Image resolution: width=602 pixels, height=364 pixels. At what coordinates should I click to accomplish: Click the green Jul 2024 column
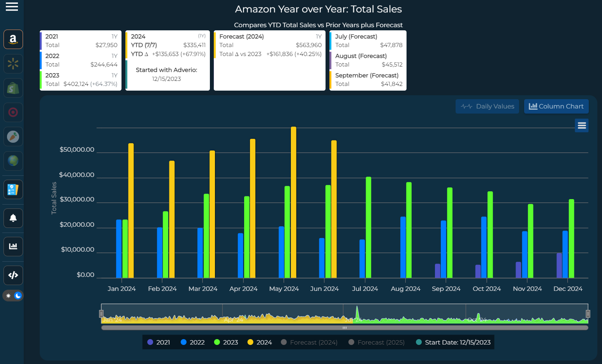tap(368, 227)
